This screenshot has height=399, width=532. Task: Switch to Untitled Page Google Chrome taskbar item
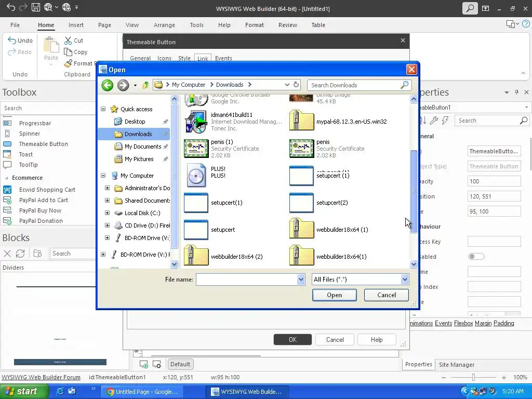pyautogui.click(x=142, y=392)
